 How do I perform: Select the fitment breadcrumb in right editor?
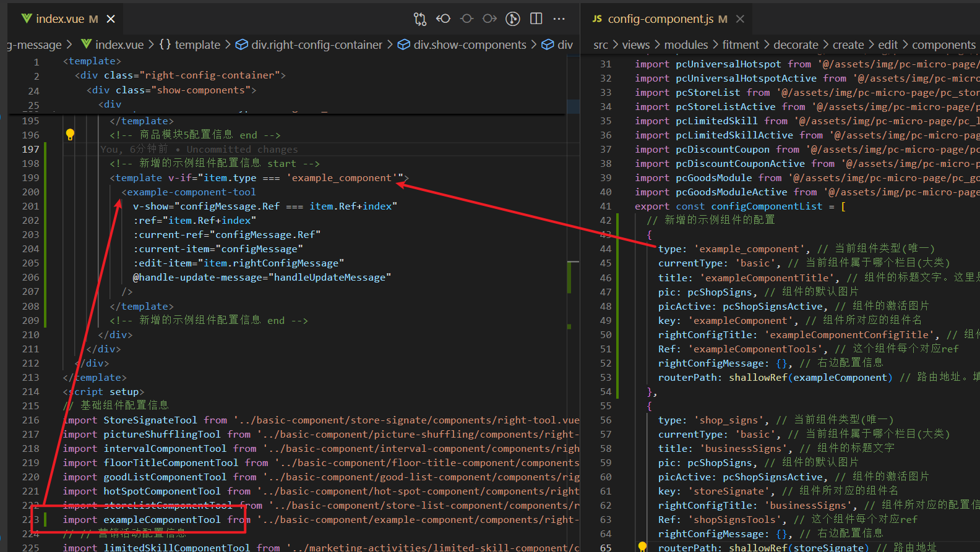tap(740, 45)
